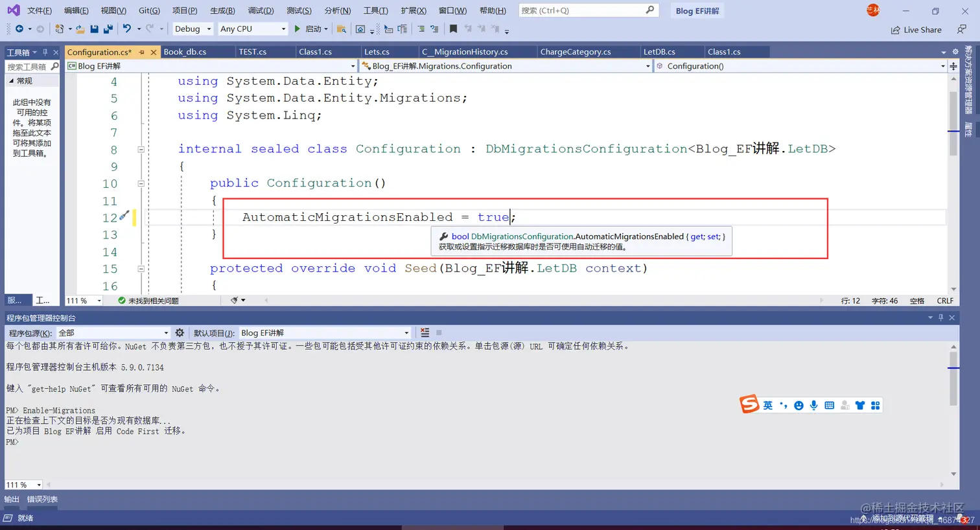Click the Live Share feedback person icon
This screenshot has height=530, width=980.
[x=962, y=29]
